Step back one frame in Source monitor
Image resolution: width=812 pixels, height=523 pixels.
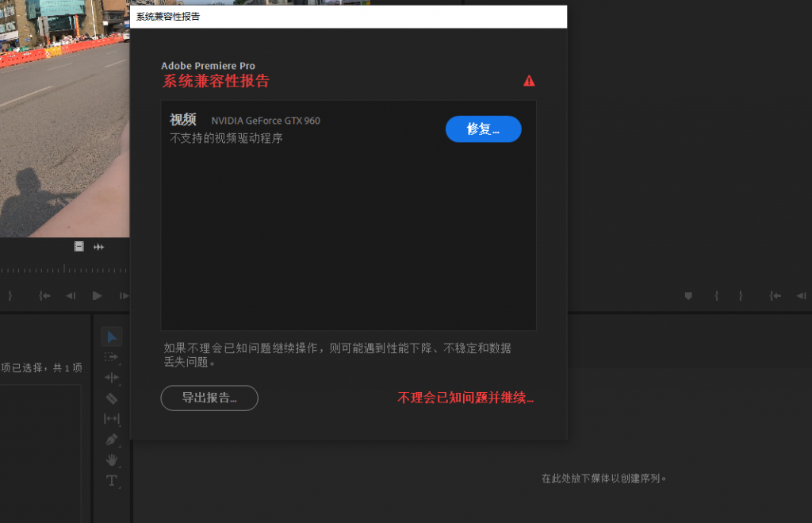tap(71, 295)
